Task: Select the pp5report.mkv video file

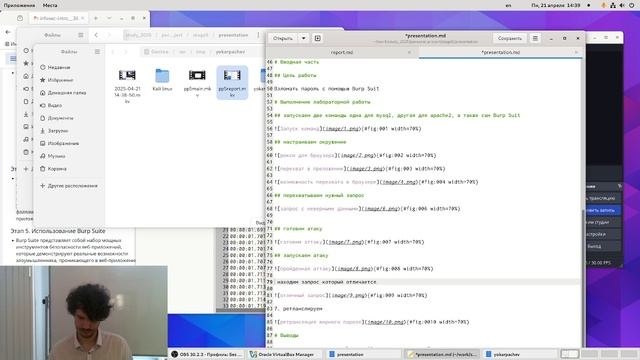Action: (x=232, y=82)
